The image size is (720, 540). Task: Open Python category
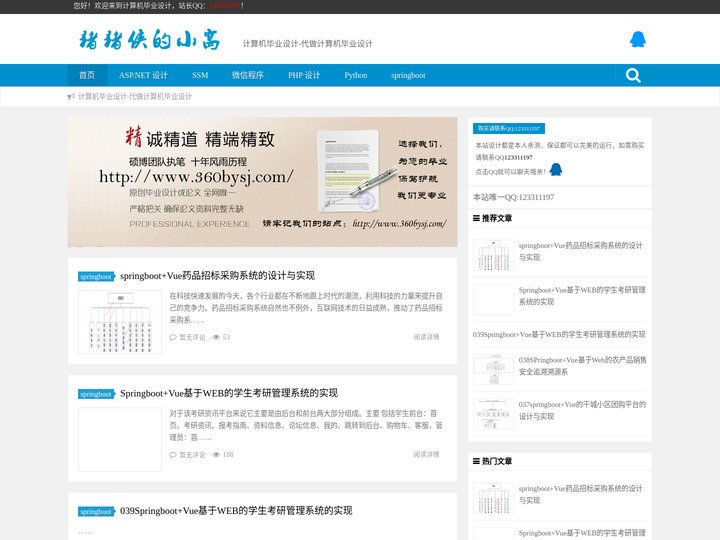coord(356,75)
